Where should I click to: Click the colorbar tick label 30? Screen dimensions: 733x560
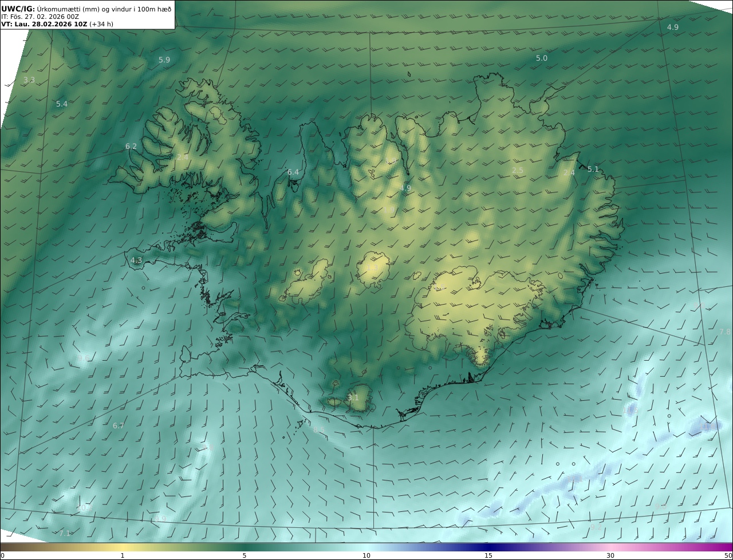click(x=610, y=555)
